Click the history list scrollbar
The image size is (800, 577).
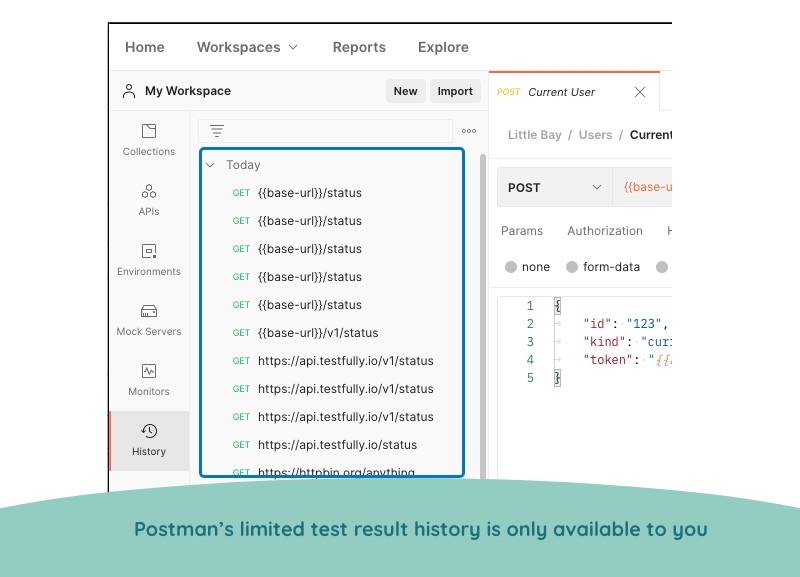[483, 315]
